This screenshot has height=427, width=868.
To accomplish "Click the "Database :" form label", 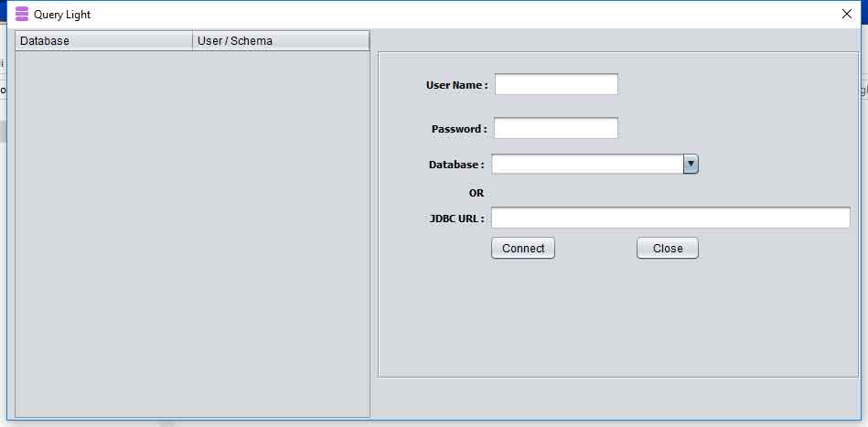I will tap(456, 165).
